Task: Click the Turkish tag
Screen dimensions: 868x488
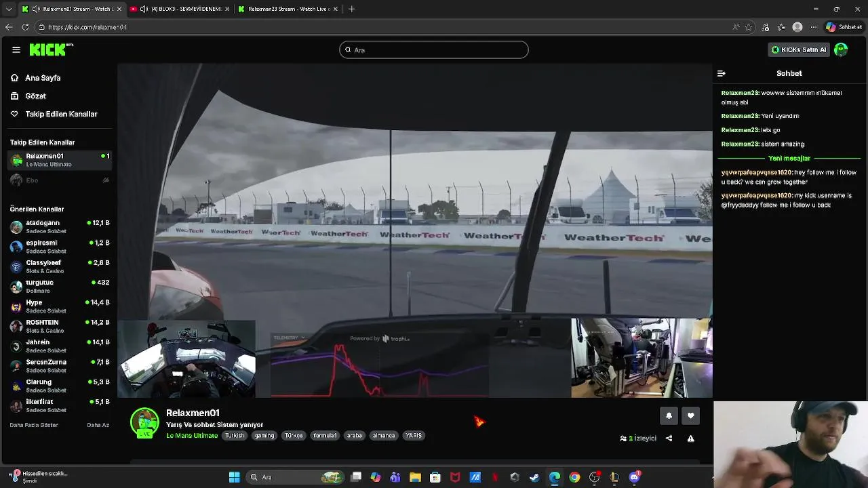Action: (x=235, y=436)
